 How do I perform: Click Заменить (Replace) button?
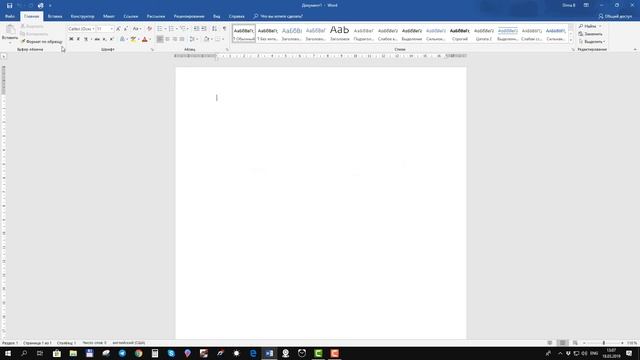[590, 34]
